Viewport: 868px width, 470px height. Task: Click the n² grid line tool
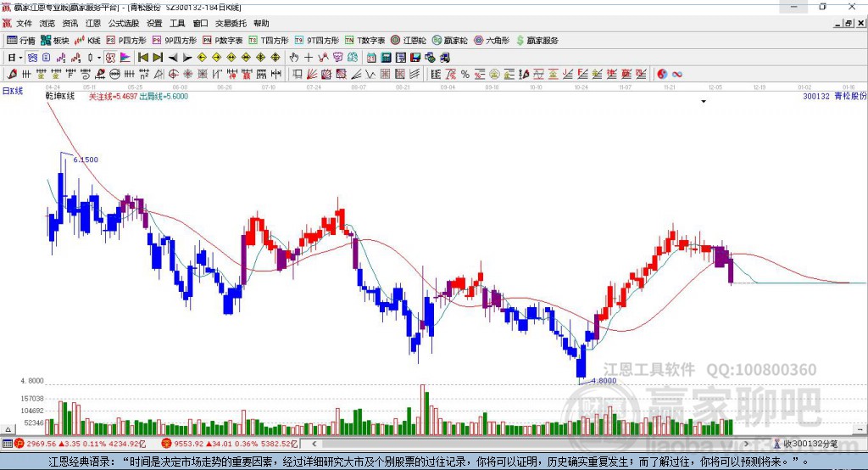tap(144, 75)
